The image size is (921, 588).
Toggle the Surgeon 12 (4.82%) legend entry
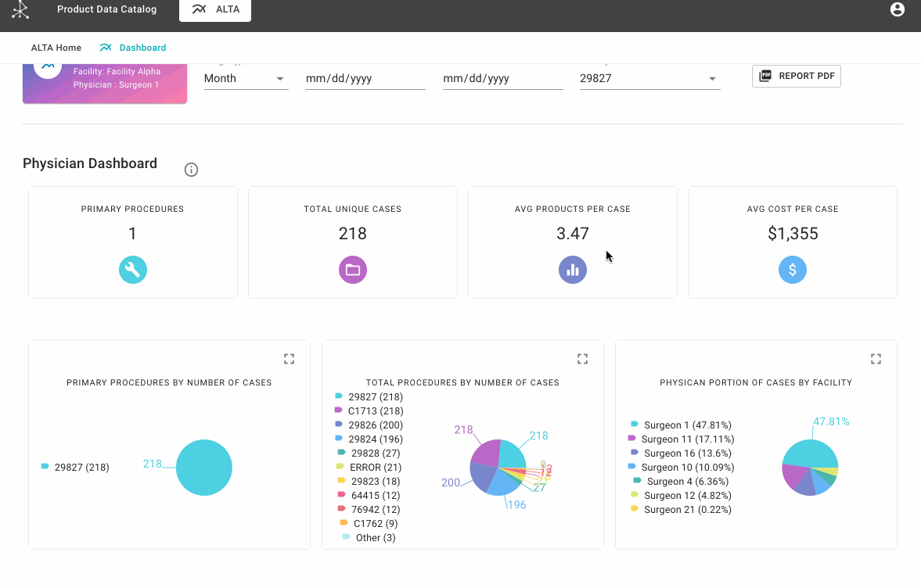tap(682, 495)
